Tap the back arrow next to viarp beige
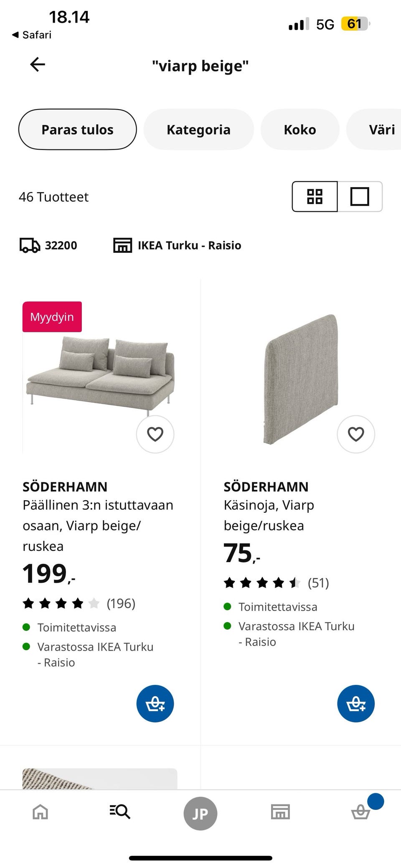 (38, 65)
